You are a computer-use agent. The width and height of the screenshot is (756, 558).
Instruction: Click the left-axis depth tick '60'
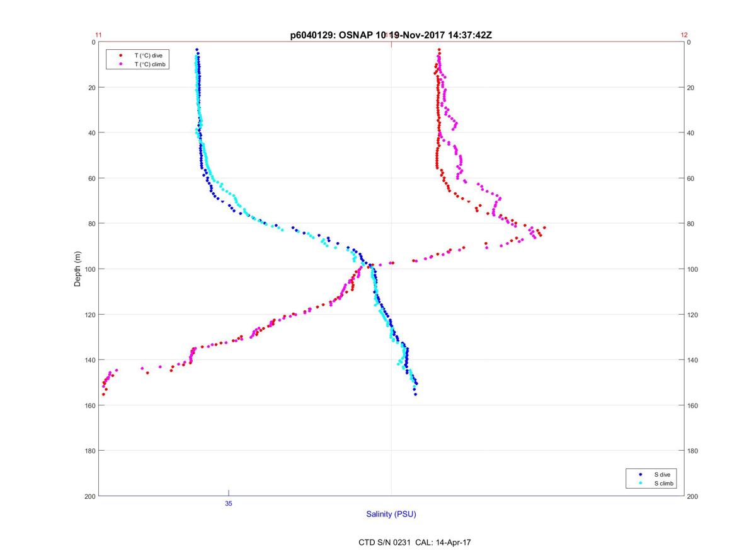92,178
